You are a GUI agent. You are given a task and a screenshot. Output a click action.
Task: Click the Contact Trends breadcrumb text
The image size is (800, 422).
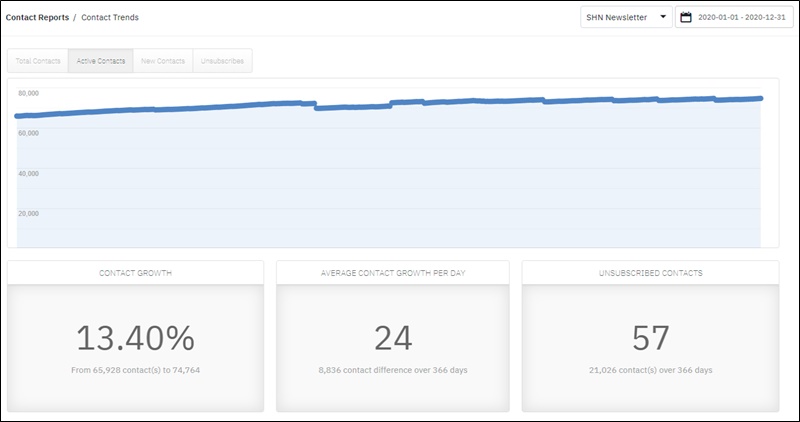(x=111, y=17)
